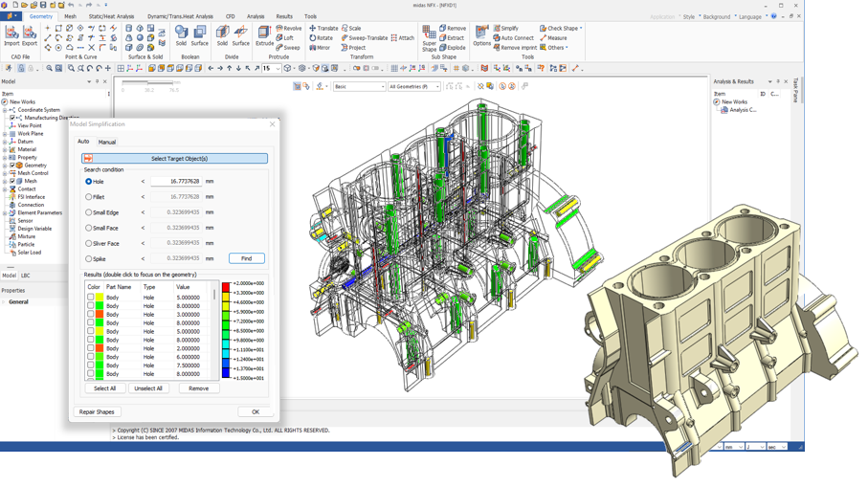Choose the Loft tool
This screenshot has width=868, height=487.
pos(285,37)
